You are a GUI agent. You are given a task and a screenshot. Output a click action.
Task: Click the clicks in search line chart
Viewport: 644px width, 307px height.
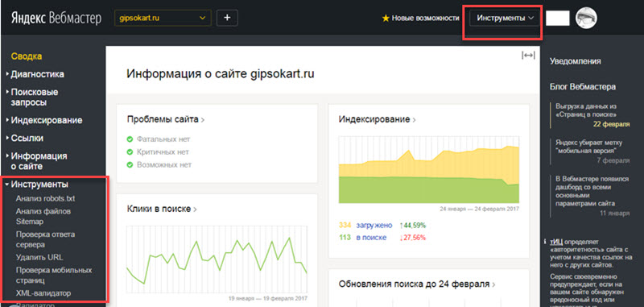click(217, 259)
